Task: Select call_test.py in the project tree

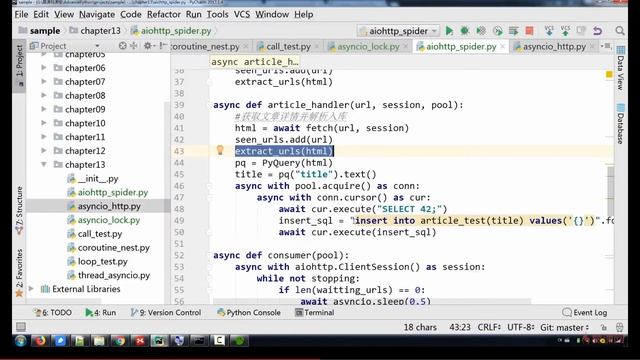Action: point(100,234)
